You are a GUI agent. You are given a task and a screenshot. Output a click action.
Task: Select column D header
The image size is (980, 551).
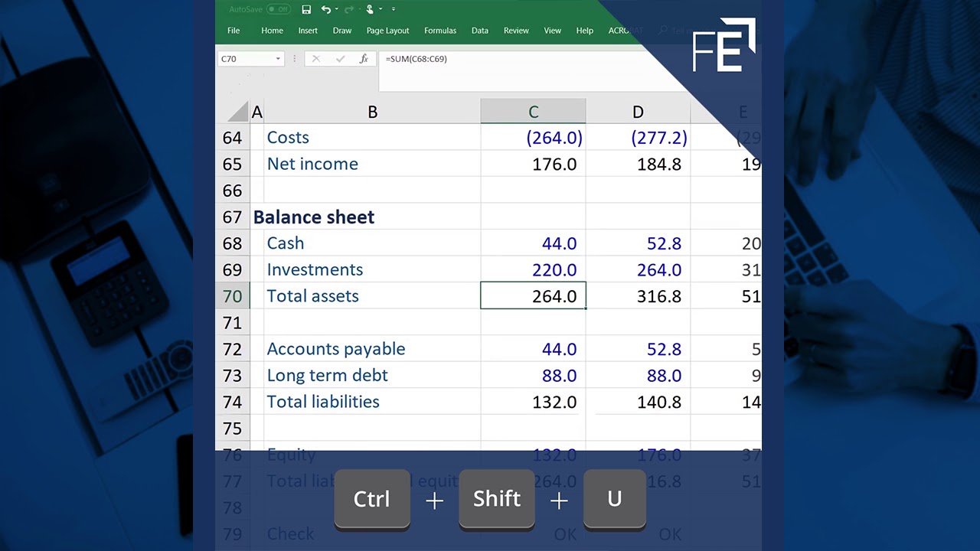click(x=638, y=112)
